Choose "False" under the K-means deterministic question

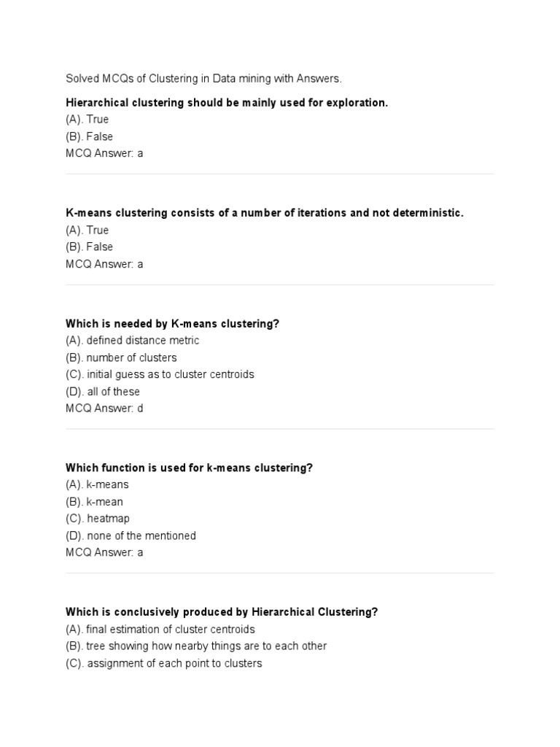(x=89, y=247)
